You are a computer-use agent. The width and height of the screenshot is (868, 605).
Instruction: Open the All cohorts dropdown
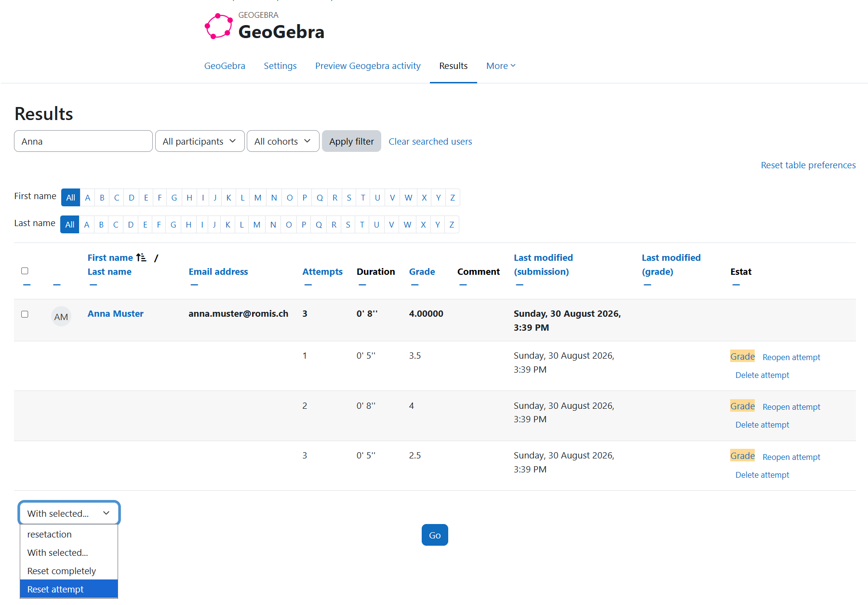click(283, 141)
